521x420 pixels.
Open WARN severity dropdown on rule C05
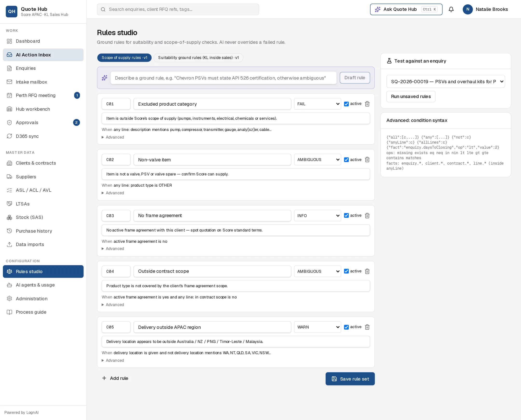(x=317, y=327)
